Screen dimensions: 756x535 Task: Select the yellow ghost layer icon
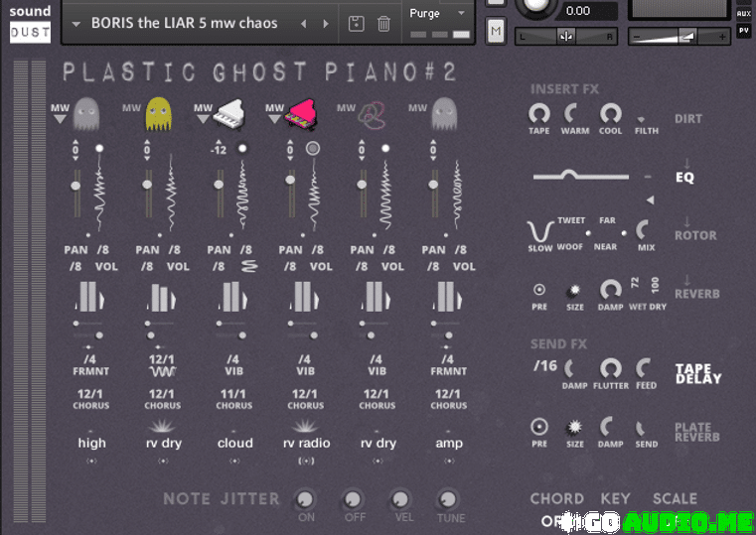tap(158, 114)
